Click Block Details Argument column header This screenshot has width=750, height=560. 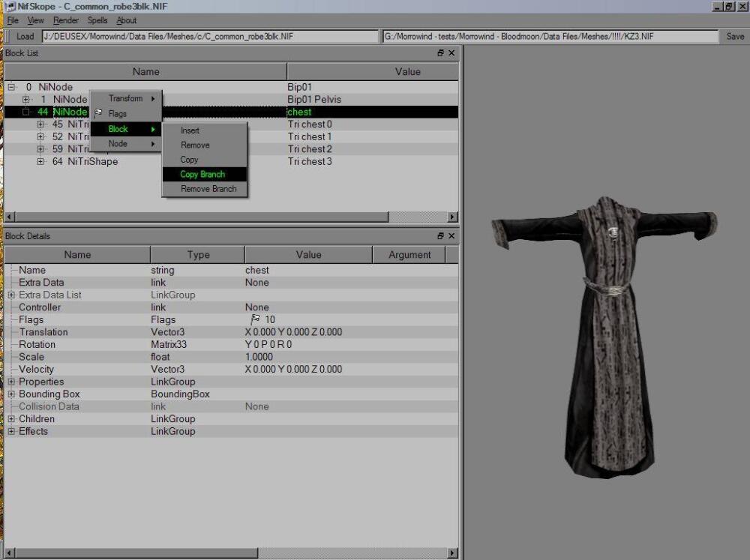click(409, 255)
